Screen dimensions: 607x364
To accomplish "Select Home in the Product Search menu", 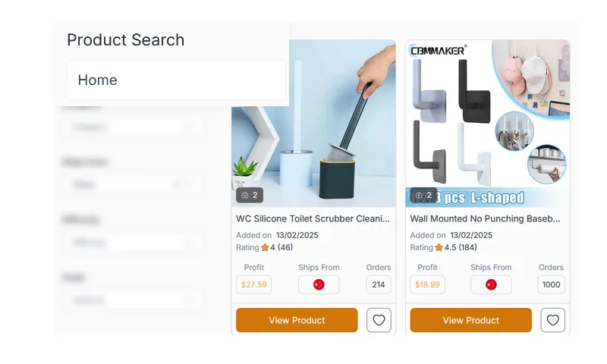I will (176, 80).
